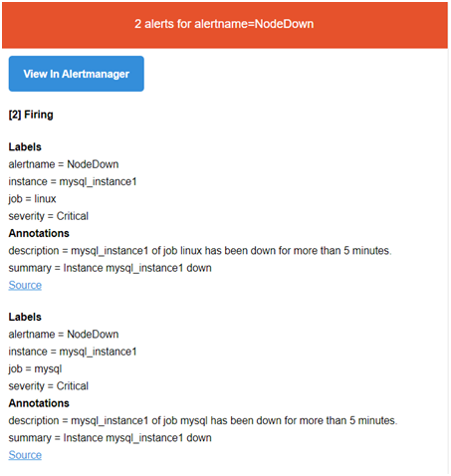Viewport: 451px width, 476px height.
Task: Select the first alert's Labels heading
Action: [25, 146]
